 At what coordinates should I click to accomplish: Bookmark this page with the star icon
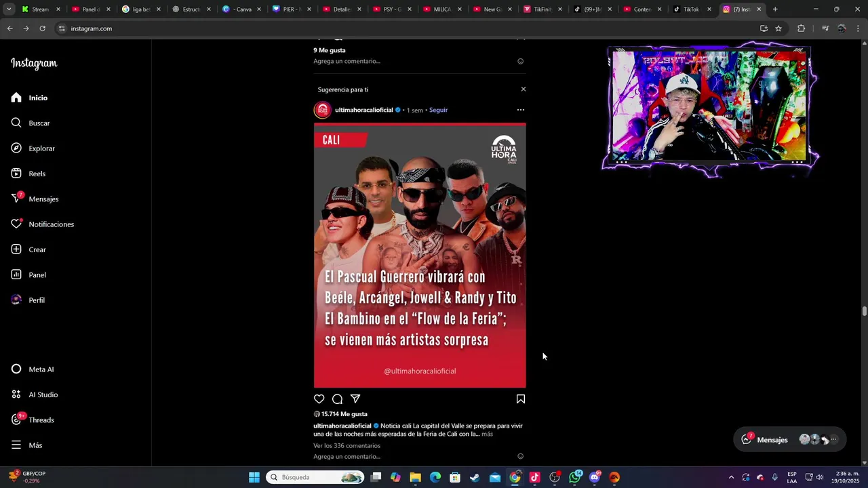point(778,28)
